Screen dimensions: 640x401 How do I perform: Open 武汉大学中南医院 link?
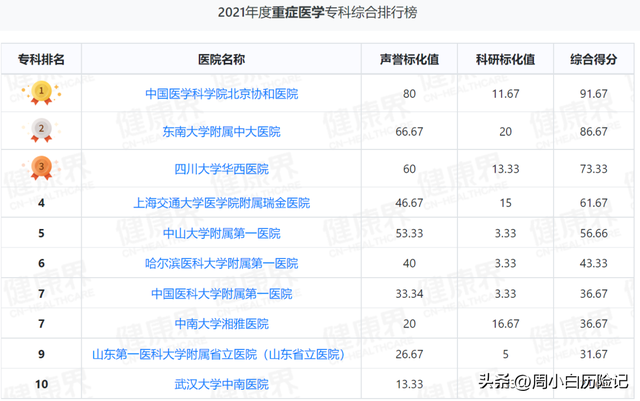(222, 384)
